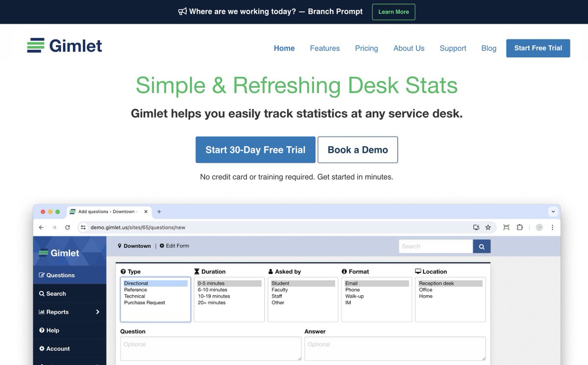Click the megaphone icon in announcement bar
This screenshot has height=365, width=588.
(182, 12)
